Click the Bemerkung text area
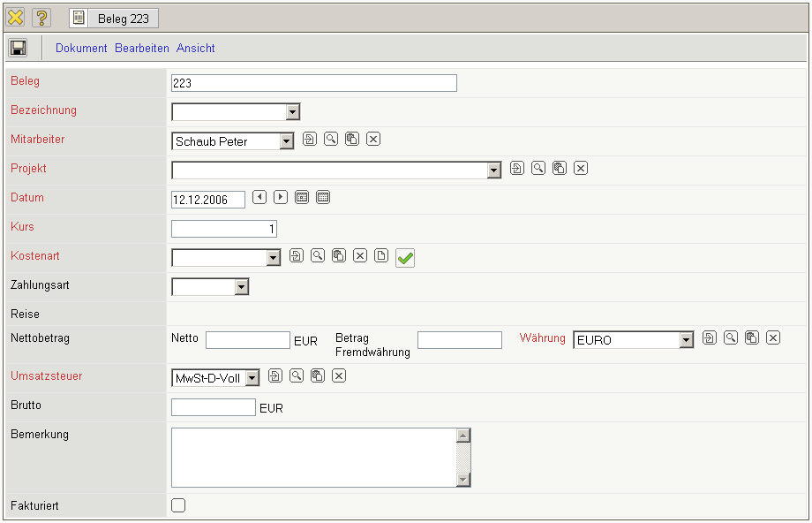This screenshot has width=812, height=523. click(313, 457)
